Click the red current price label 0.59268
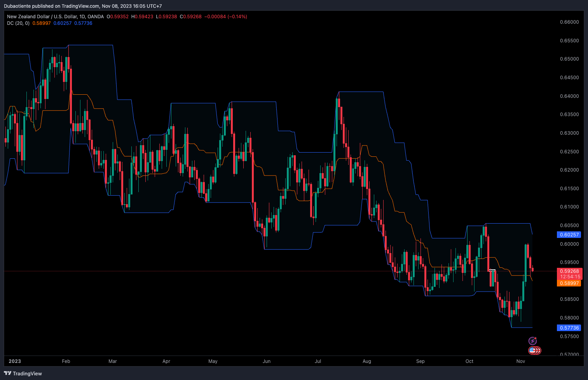Image resolution: width=588 pixels, height=380 pixels. [x=569, y=271]
